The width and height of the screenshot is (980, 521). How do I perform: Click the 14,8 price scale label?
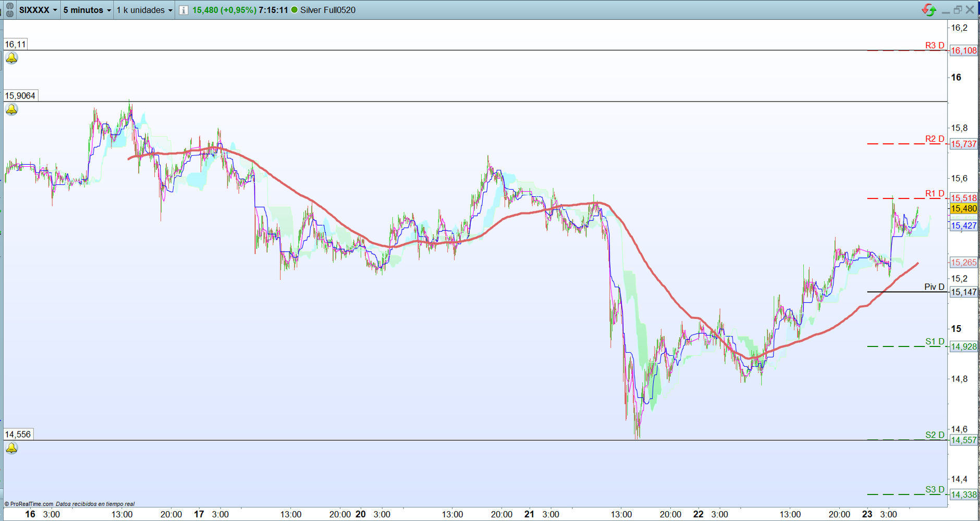pos(959,379)
